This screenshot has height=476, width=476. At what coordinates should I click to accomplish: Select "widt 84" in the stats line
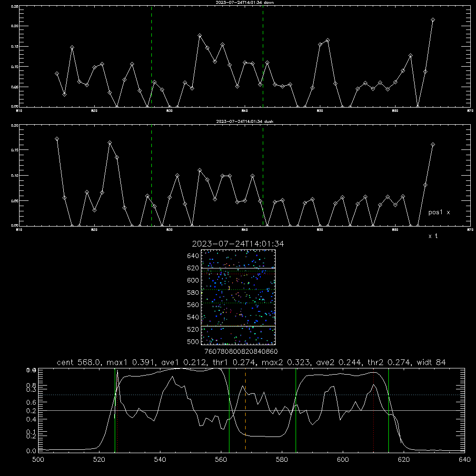coord(431,362)
